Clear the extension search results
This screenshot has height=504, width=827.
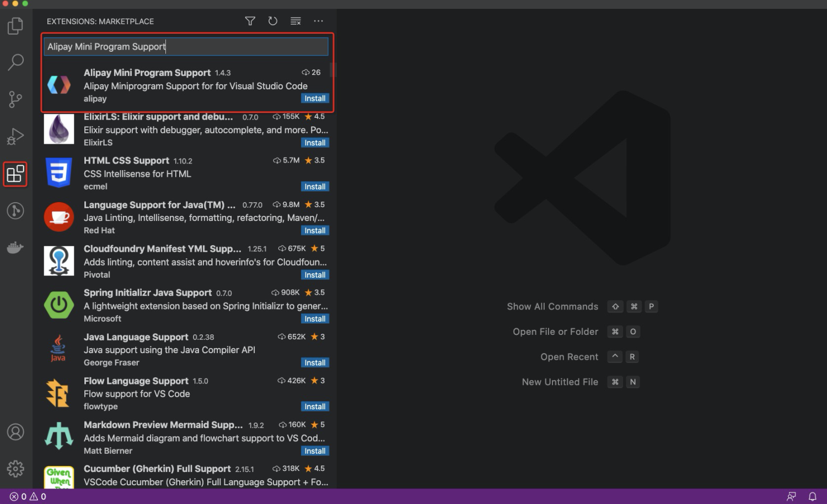pyautogui.click(x=296, y=21)
